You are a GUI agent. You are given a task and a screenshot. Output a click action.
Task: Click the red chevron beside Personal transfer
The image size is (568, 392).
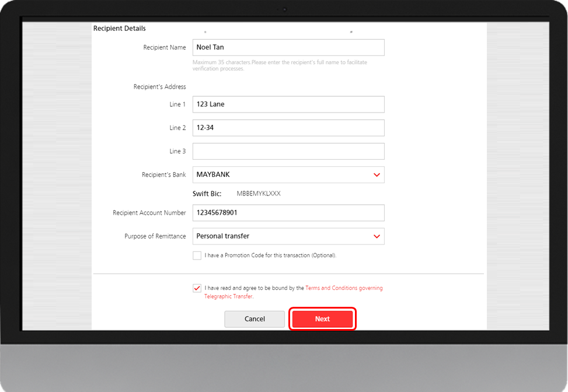pyautogui.click(x=377, y=236)
